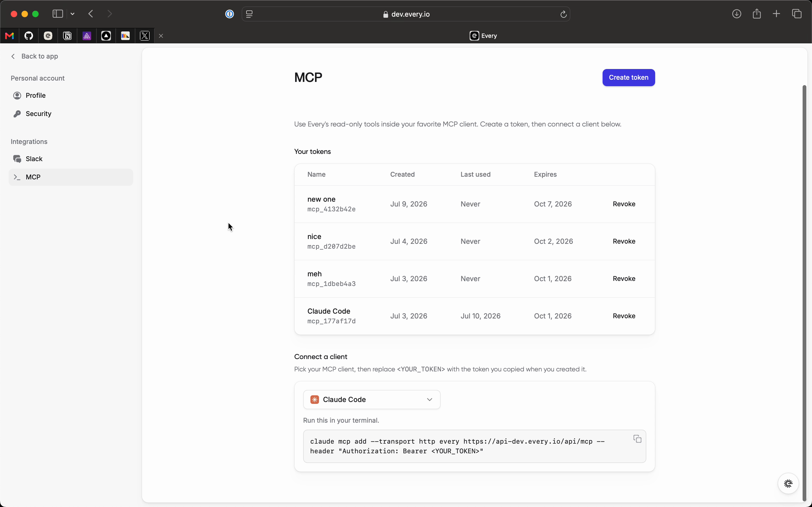Click the dev.every.io address field

click(x=406, y=14)
